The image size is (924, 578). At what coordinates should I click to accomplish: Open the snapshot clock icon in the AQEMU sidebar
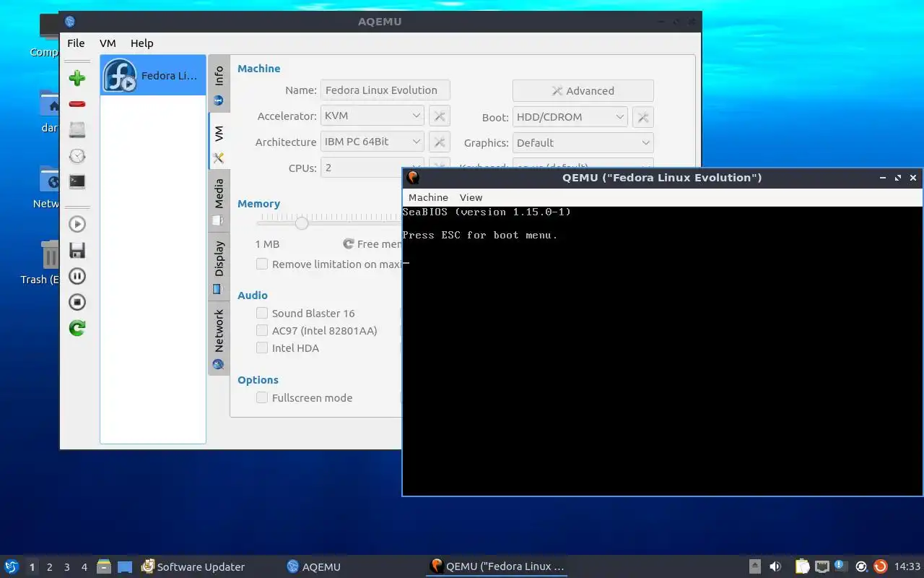[77, 156]
